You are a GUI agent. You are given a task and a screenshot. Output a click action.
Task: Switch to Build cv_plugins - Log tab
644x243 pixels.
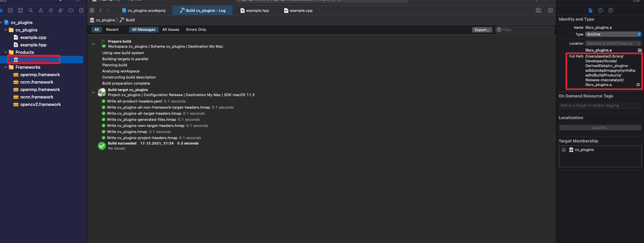pos(202,10)
